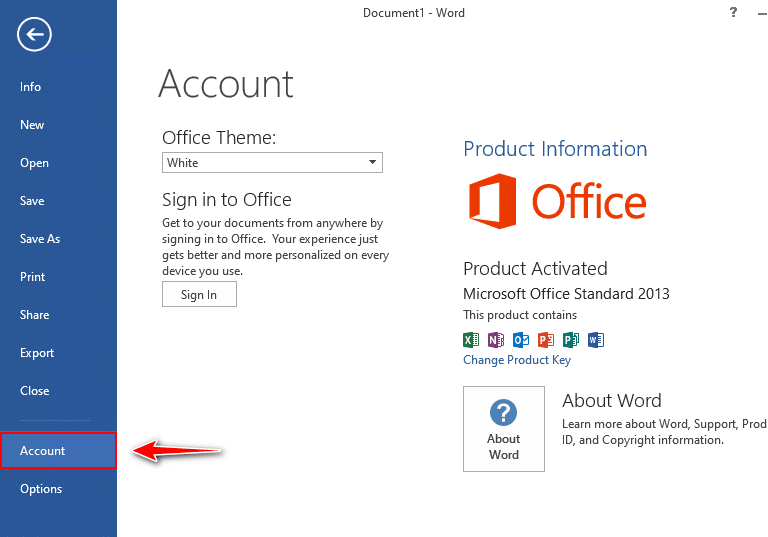768x537 pixels.
Task: Select the White theme combo box
Action: coord(272,163)
